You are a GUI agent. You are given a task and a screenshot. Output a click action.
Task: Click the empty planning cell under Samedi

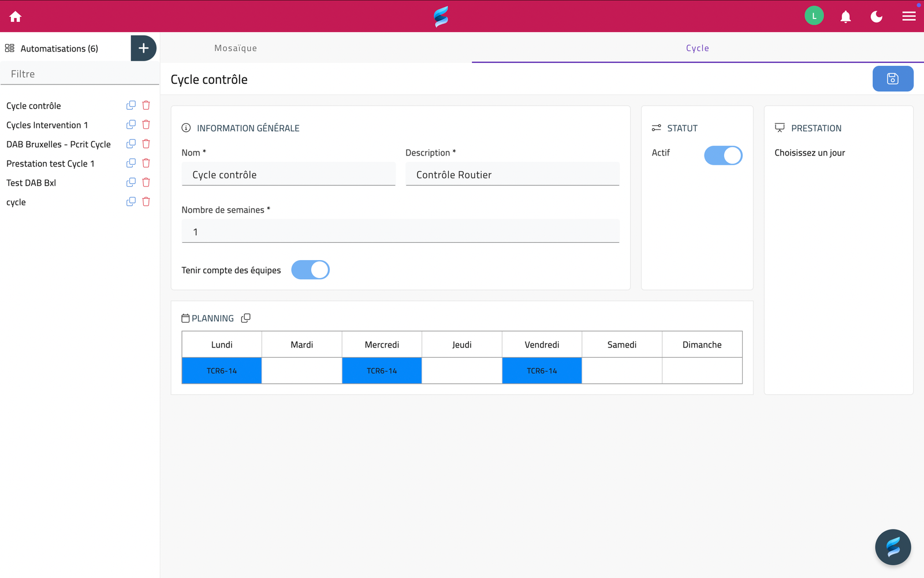pyautogui.click(x=622, y=370)
